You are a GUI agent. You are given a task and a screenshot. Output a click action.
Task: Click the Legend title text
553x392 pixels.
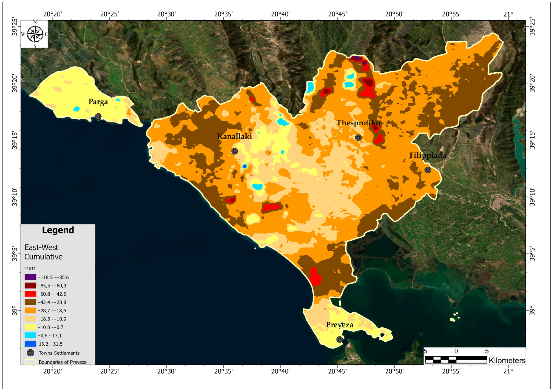point(58,230)
